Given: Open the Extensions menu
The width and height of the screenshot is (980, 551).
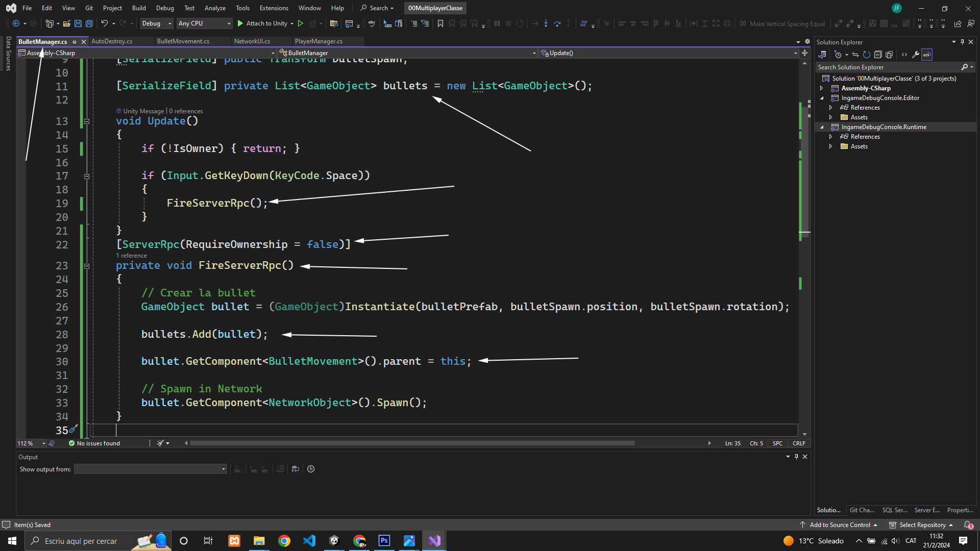Looking at the screenshot, I should click(x=274, y=8).
